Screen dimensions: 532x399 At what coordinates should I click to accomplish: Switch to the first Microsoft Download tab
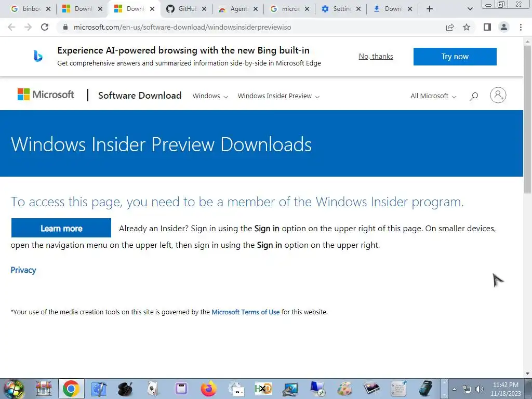point(83,9)
